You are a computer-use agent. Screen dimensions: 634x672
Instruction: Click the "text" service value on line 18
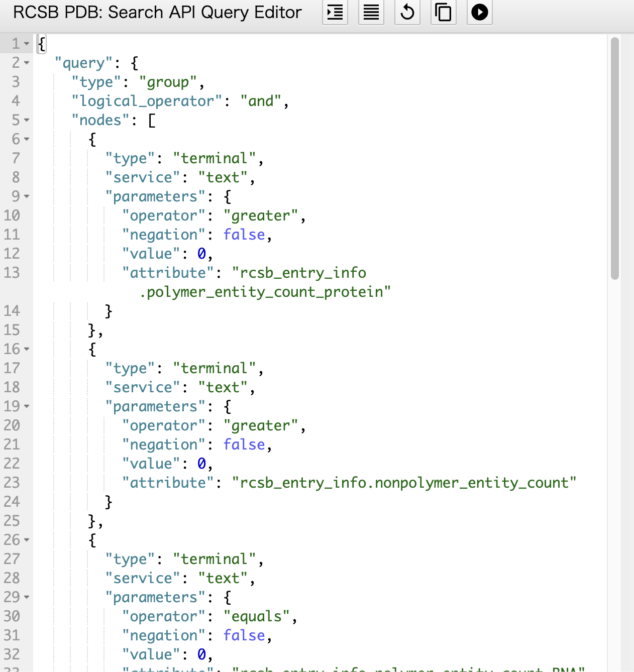tap(223, 387)
